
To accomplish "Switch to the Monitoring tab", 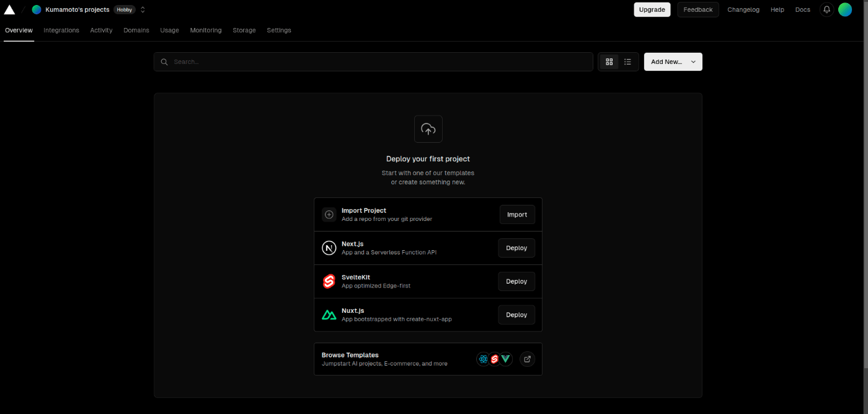I will point(206,30).
